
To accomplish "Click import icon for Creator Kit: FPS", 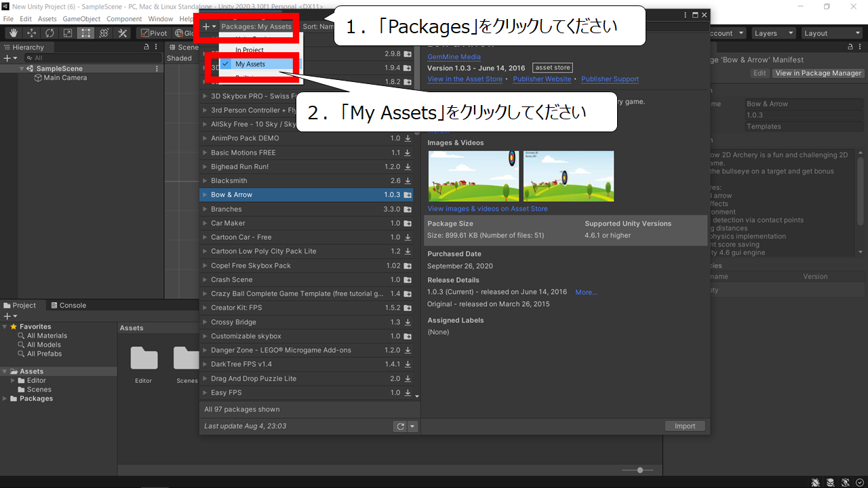I will click(408, 308).
